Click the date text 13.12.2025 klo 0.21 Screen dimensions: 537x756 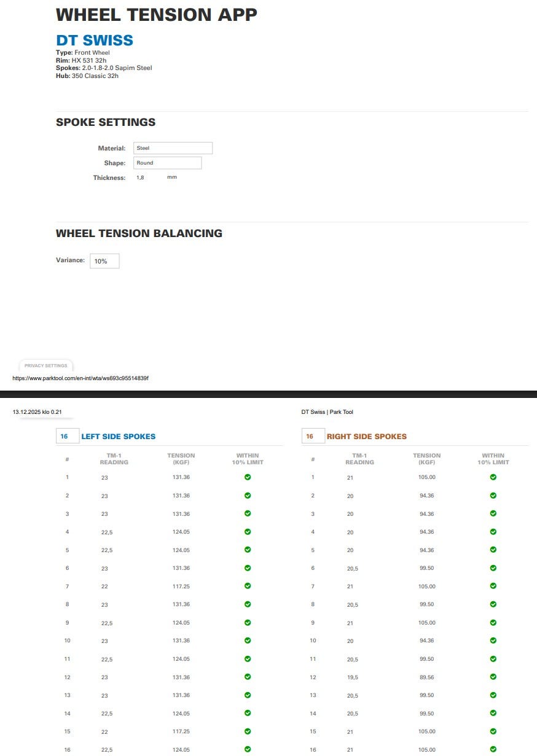pos(37,412)
